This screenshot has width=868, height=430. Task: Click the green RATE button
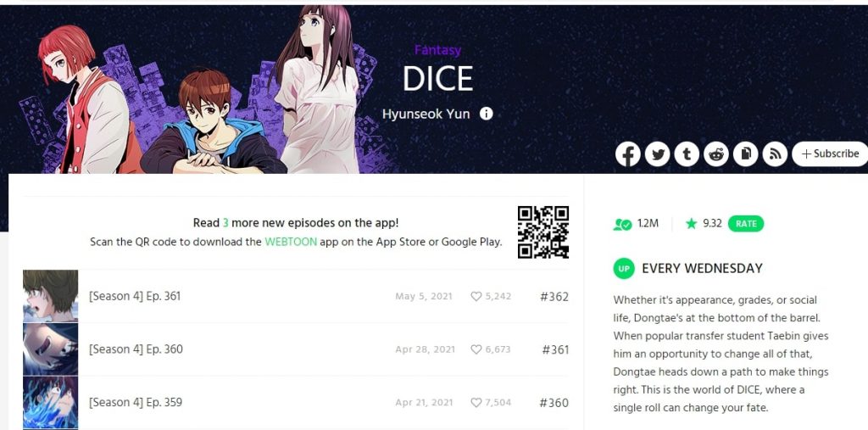746,224
